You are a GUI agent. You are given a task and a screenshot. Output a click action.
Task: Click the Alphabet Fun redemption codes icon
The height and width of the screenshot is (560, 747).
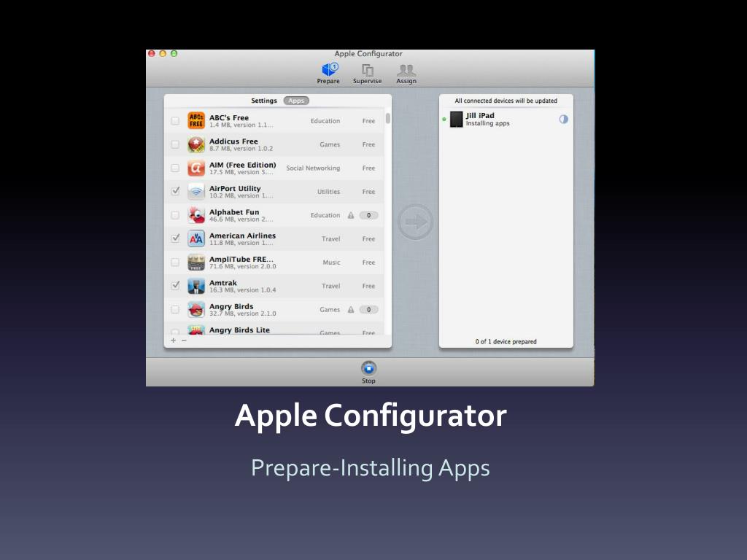[x=351, y=215]
